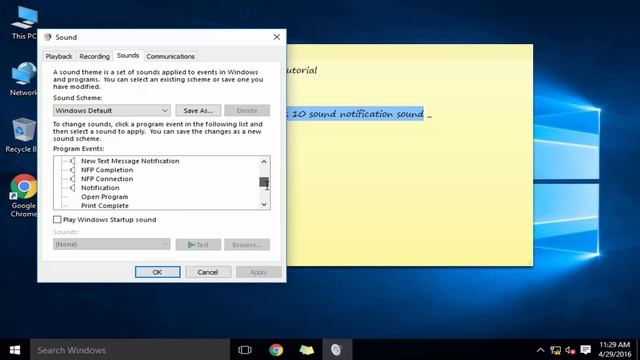This screenshot has width=640, height=360.
Task: Switch to the Playback tab
Action: tap(59, 56)
